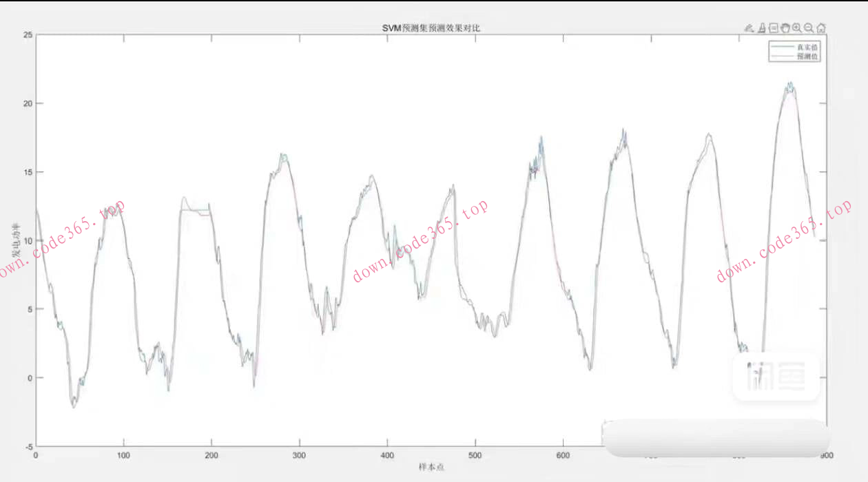Click the y-axis tick label 25

28,34
